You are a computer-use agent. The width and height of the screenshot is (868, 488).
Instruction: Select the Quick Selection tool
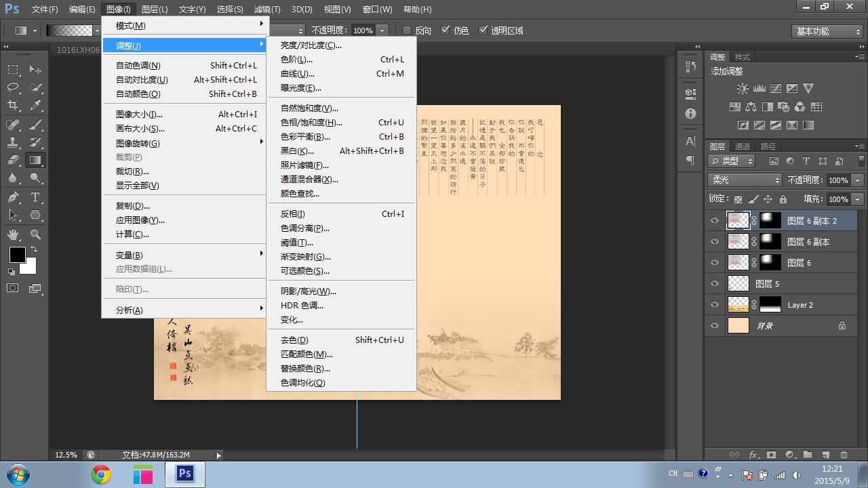35,87
